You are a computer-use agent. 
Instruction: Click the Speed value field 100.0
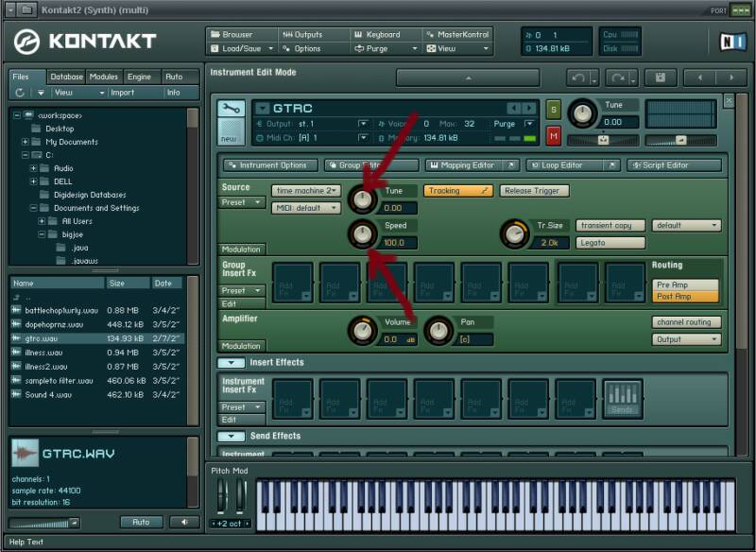pyautogui.click(x=398, y=243)
